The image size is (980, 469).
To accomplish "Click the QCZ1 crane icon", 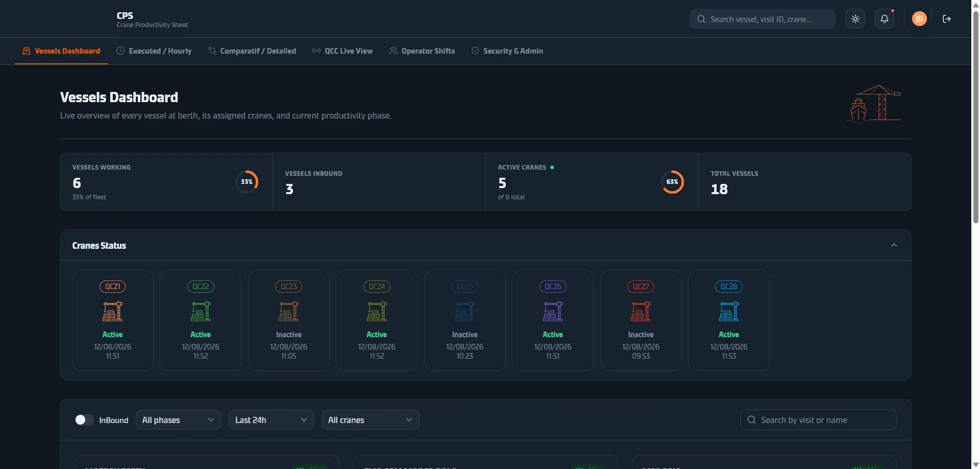I will (113, 311).
